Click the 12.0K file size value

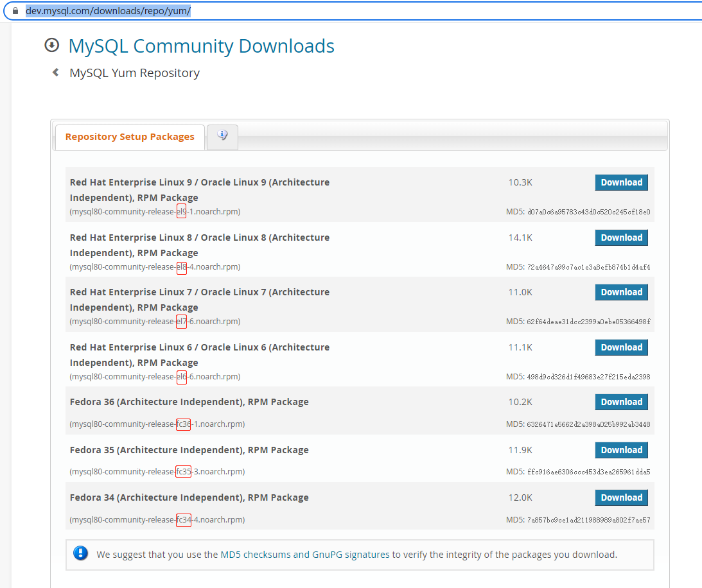[x=520, y=497]
